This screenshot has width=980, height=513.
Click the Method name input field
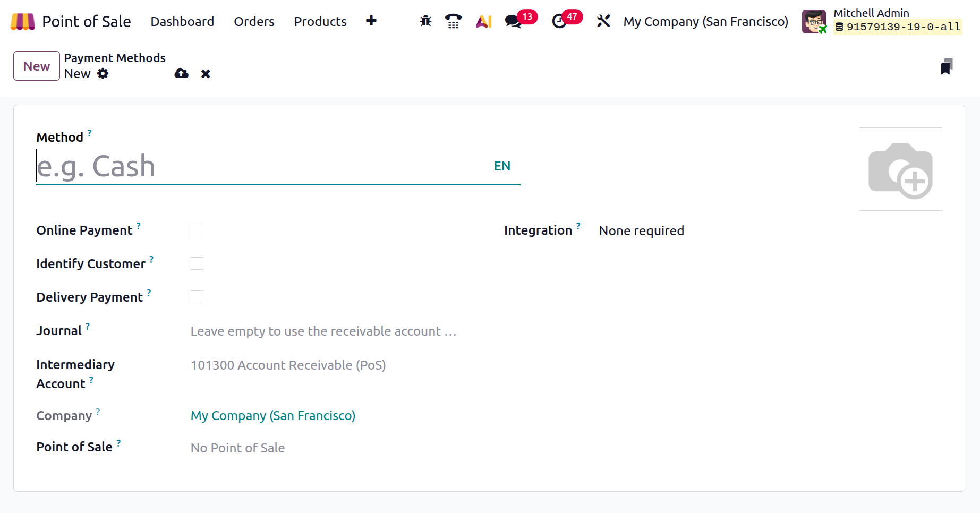[260, 167]
